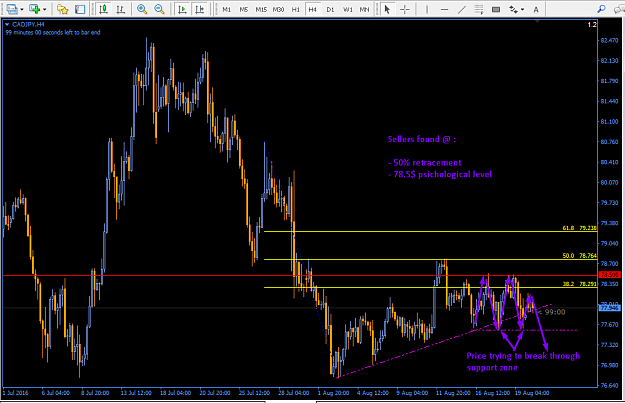Viewport: 625px width, 403px height.
Task: Click the 76.640 price scale label
Action: click(x=609, y=385)
